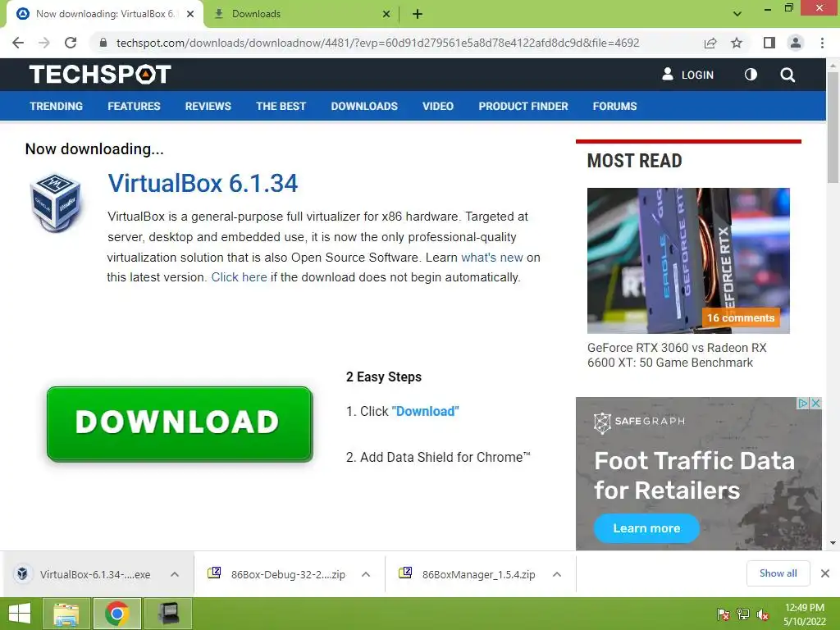The height and width of the screenshot is (630, 840).
Task: Select the 'Now downloading: VirtualBox' tab
Action: coord(105,14)
